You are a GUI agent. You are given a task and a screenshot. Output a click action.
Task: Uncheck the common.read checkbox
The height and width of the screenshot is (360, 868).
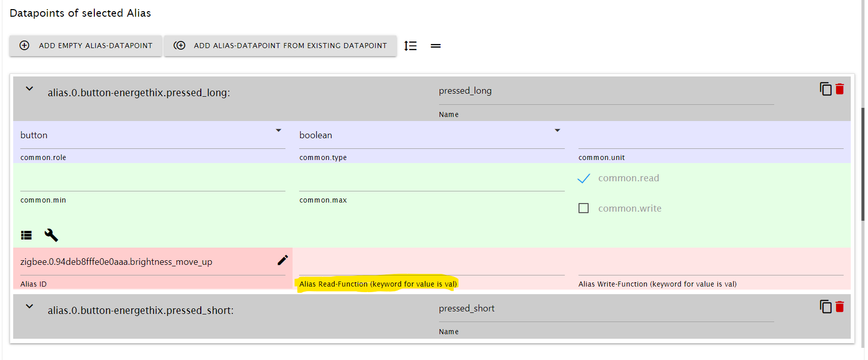pyautogui.click(x=584, y=178)
